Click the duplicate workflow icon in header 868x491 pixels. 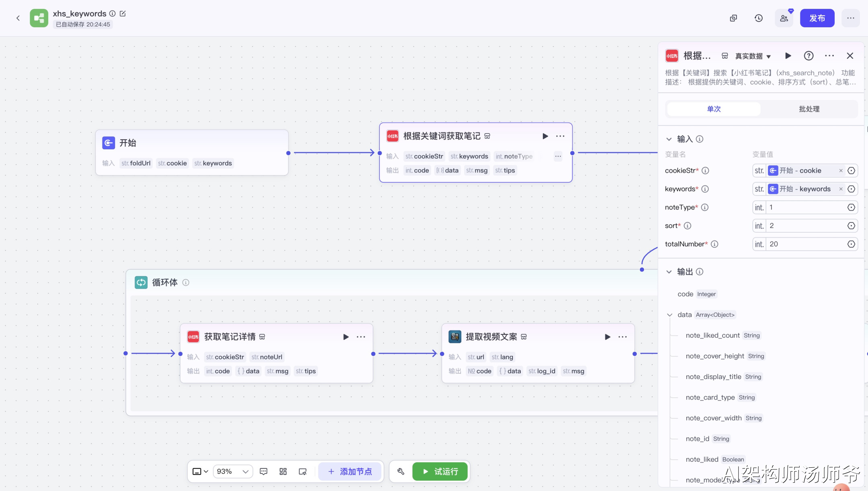coord(733,18)
